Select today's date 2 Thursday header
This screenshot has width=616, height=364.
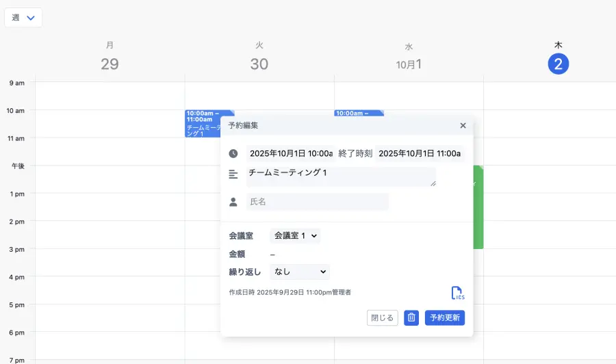pyautogui.click(x=558, y=64)
